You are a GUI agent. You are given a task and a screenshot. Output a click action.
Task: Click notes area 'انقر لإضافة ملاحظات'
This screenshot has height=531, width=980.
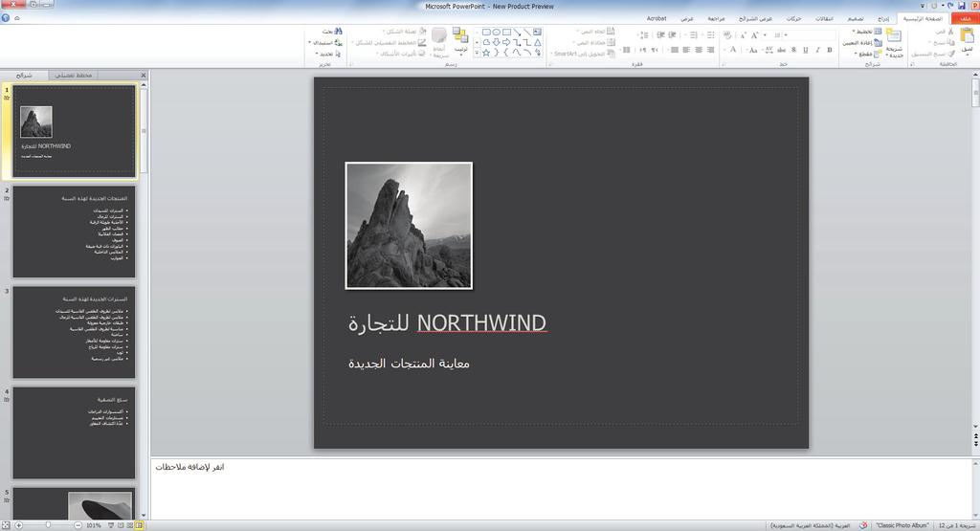click(x=190, y=467)
